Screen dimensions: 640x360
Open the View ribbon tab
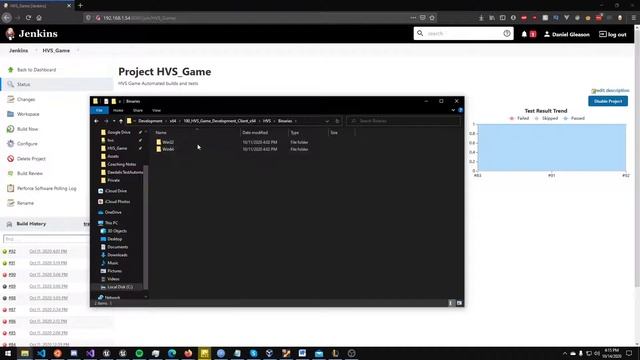coord(156,110)
